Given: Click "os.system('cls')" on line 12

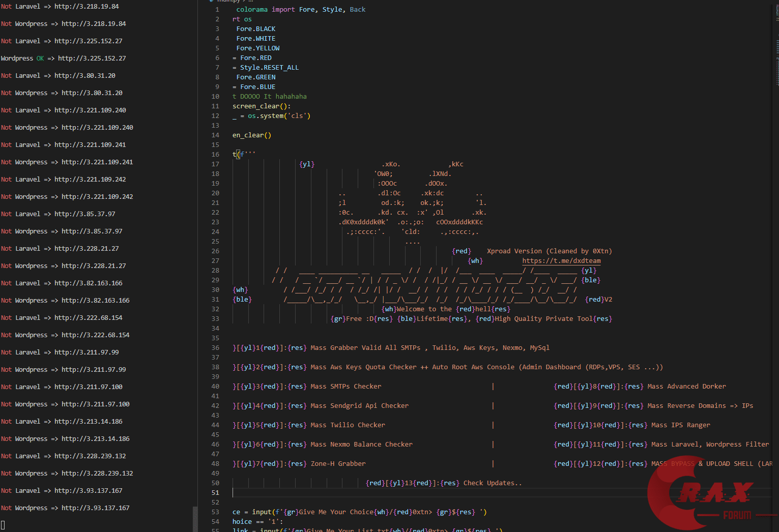Looking at the screenshot, I should 279,116.
